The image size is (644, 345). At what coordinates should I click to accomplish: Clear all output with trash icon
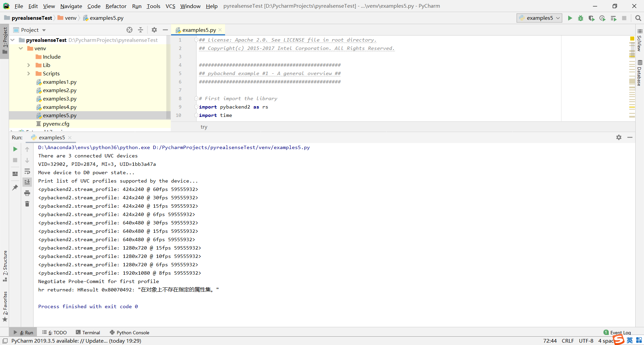point(27,204)
